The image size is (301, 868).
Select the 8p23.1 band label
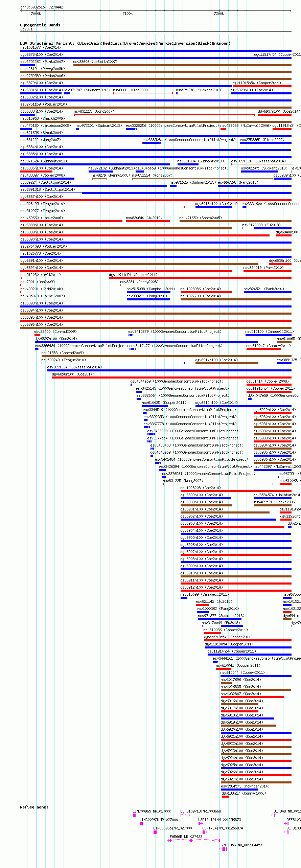point(26,29)
